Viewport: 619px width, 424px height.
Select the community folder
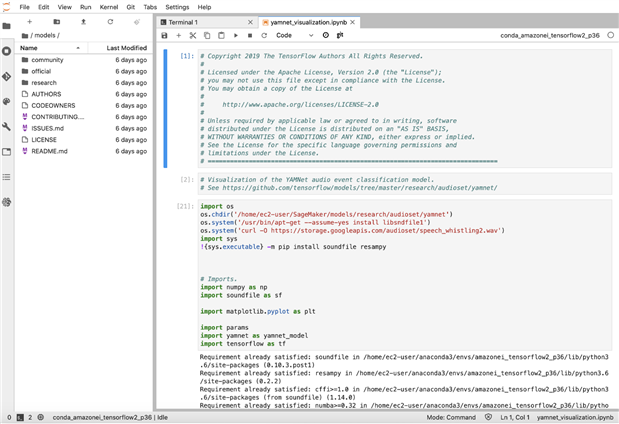coord(84,60)
